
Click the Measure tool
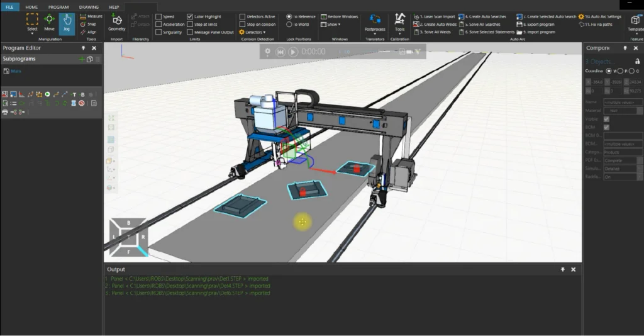[x=92, y=16]
